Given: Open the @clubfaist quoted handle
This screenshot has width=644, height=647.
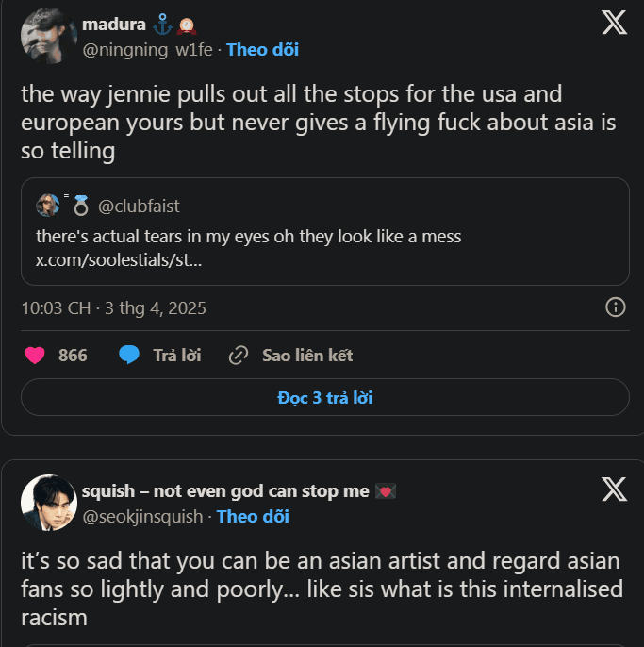Looking at the screenshot, I should [x=139, y=207].
